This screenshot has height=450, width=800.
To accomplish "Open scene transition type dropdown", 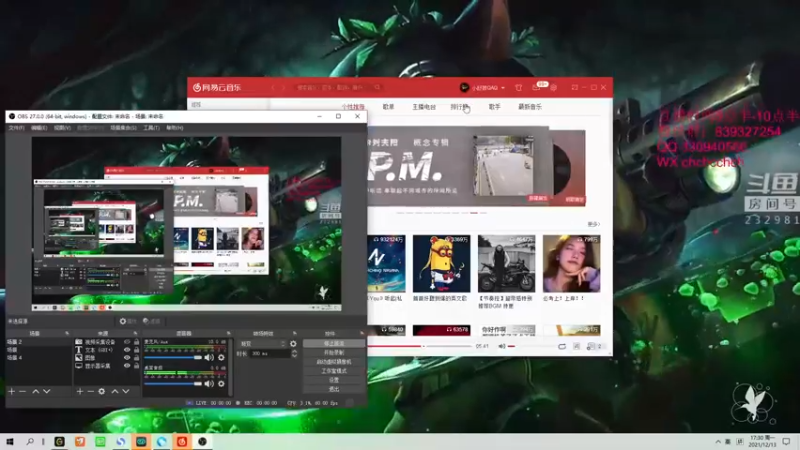I will pyautogui.click(x=262, y=344).
